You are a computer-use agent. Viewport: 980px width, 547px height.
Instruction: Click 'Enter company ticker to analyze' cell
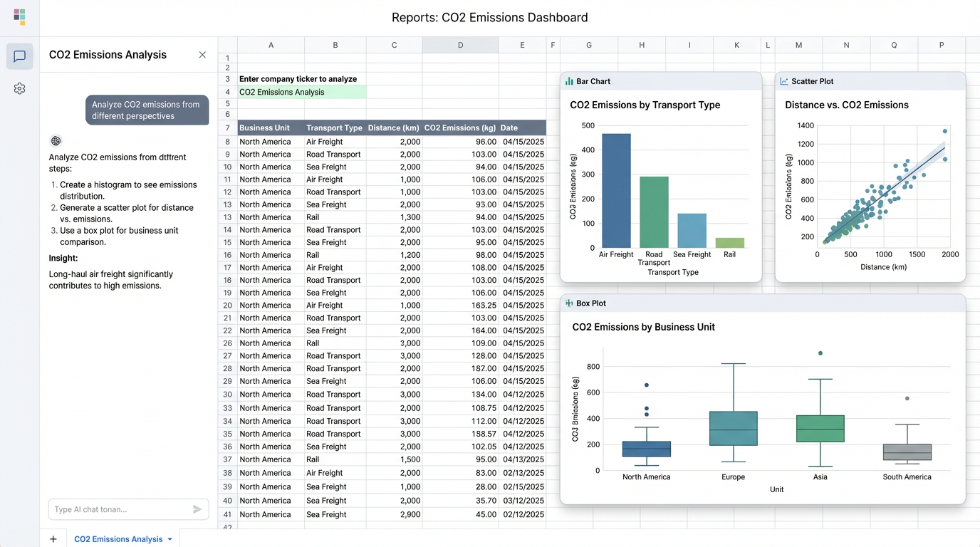point(298,79)
